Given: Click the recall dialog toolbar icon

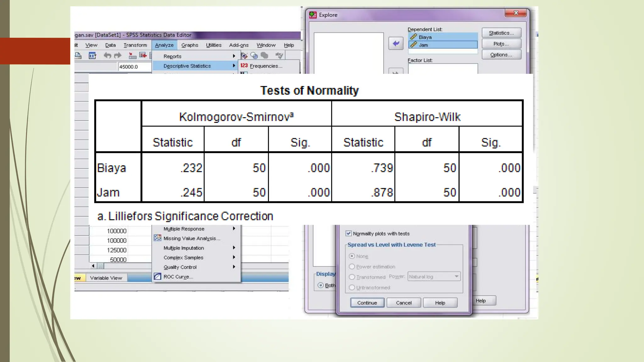Looking at the screenshot, I should (x=92, y=56).
